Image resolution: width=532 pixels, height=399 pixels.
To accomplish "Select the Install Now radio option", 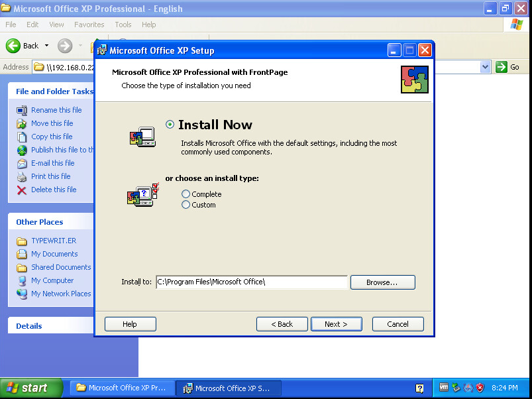I will [x=170, y=125].
